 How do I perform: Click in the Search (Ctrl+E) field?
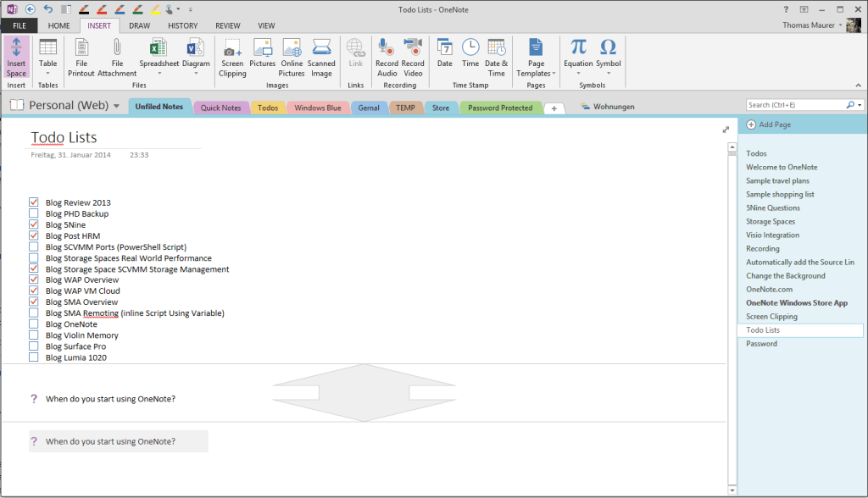795,104
